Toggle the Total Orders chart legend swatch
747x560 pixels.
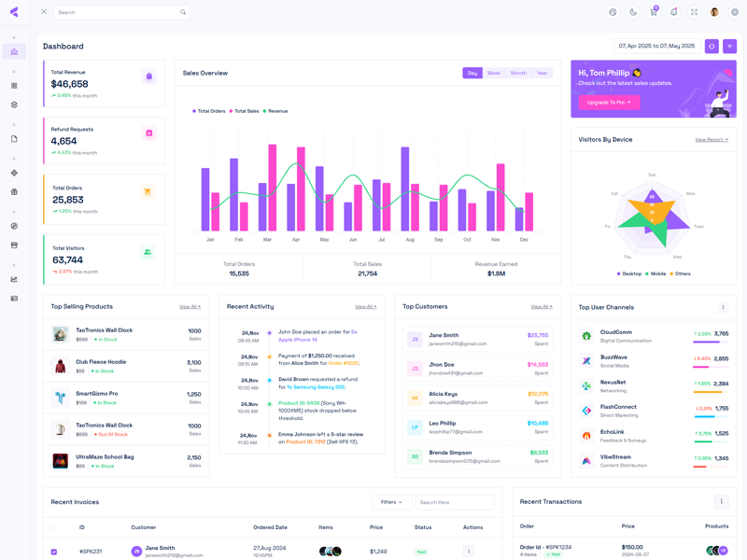pos(194,111)
